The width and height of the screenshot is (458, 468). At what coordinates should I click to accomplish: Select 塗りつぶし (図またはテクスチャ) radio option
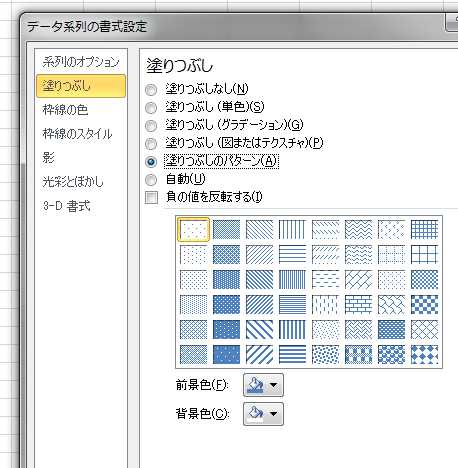pos(151,144)
